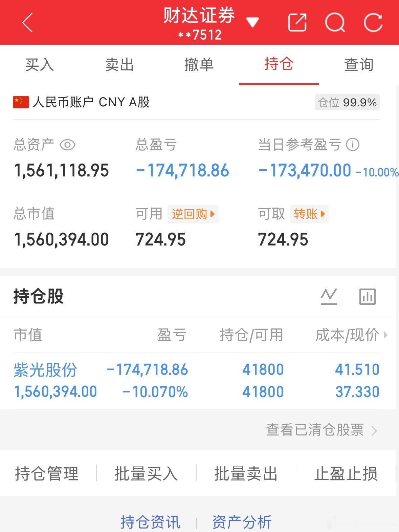Open the 资产分析 link

pyautogui.click(x=242, y=522)
